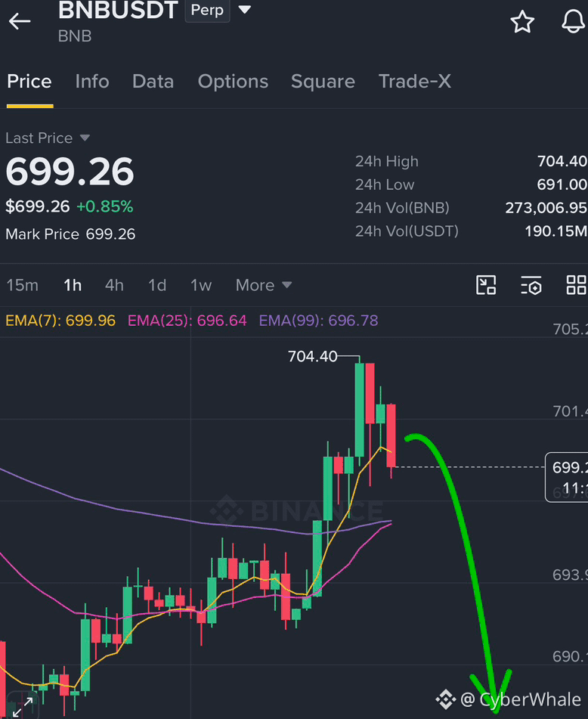Expand the Last Price dropdown

[x=85, y=138]
